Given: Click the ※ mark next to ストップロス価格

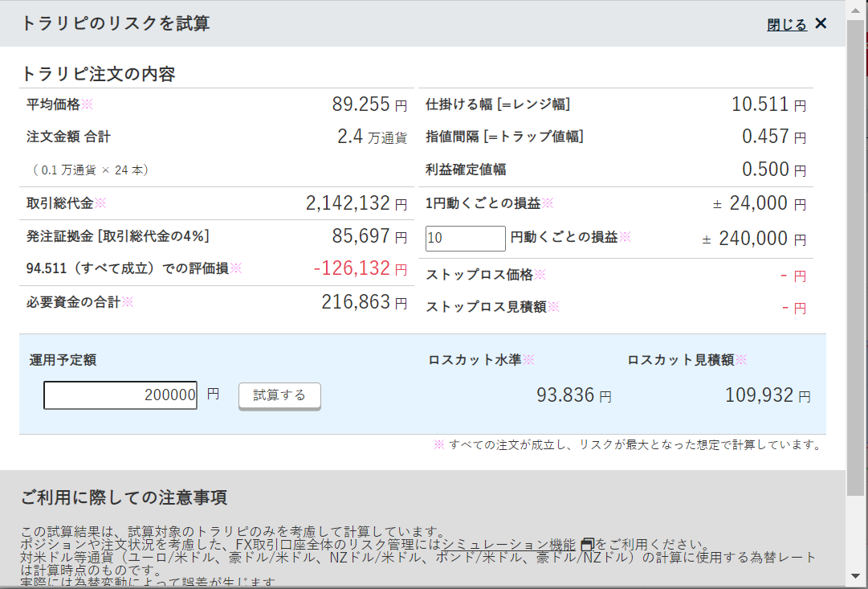Looking at the screenshot, I should click(540, 274).
